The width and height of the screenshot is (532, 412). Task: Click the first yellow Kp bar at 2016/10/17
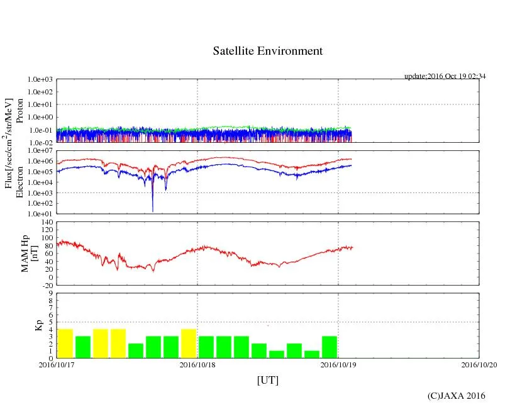(x=65, y=343)
